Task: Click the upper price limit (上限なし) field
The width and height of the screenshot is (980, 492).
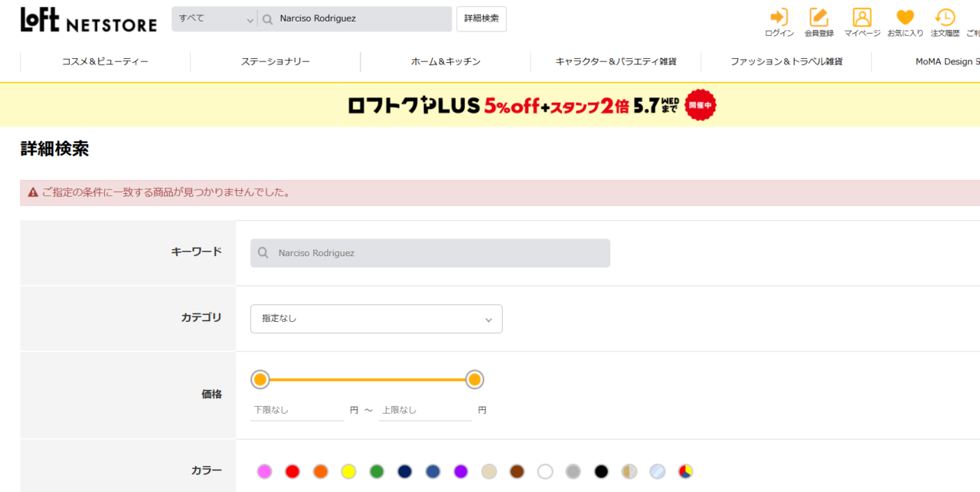Action: click(425, 410)
